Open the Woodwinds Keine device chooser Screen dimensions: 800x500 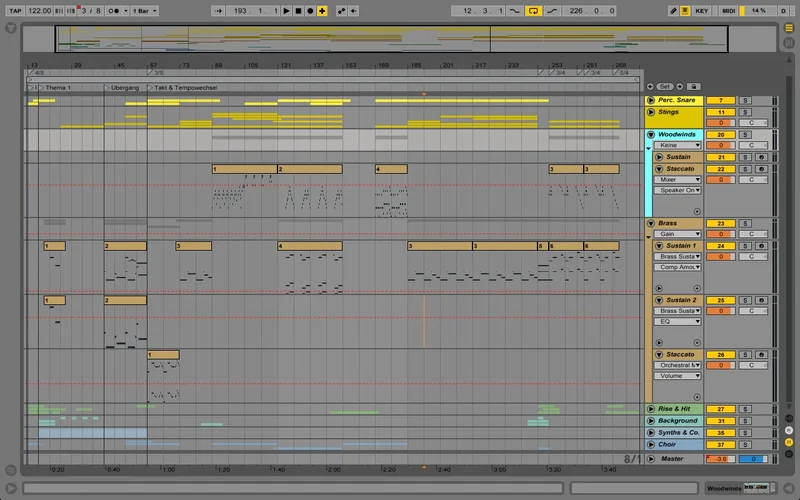tap(678, 145)
